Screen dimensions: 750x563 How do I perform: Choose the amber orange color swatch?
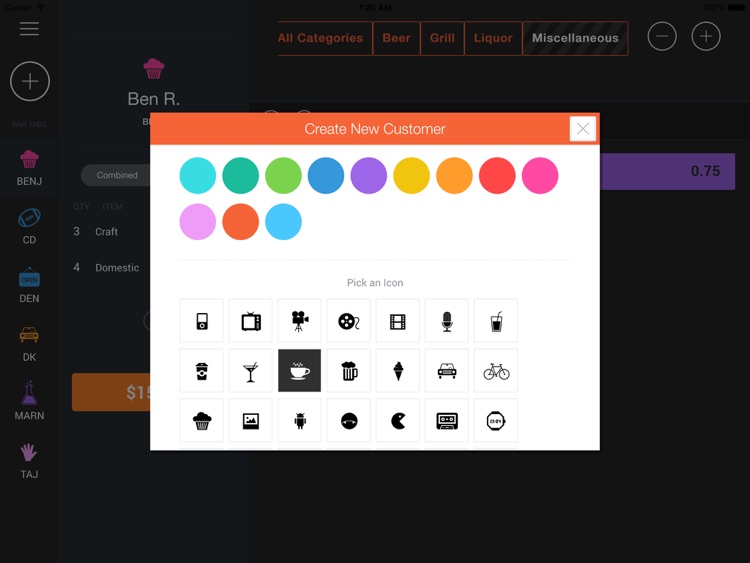[454, 176]
